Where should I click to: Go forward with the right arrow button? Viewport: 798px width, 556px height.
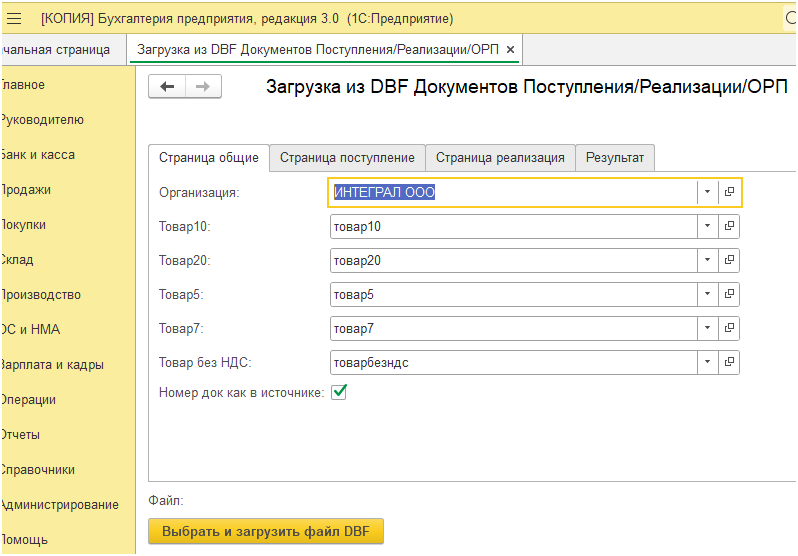203,87
